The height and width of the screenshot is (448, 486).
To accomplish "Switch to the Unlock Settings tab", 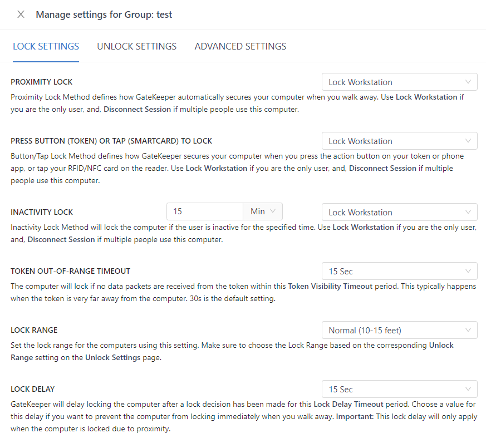I will click(136, 46).
